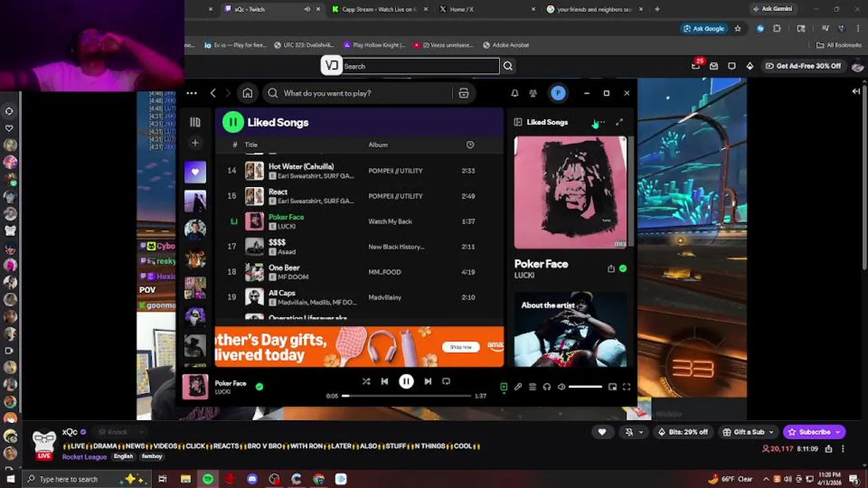Copy song link share icon in Now Playing
The image size is (868, 488).
pyautogui.click(x=611, y=268)
